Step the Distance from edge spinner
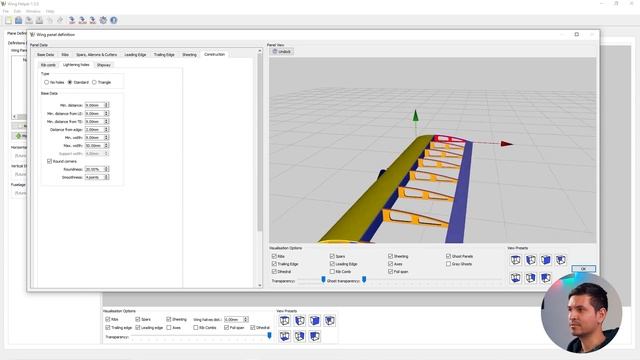The image size is (640, 360). pos(107,129)
